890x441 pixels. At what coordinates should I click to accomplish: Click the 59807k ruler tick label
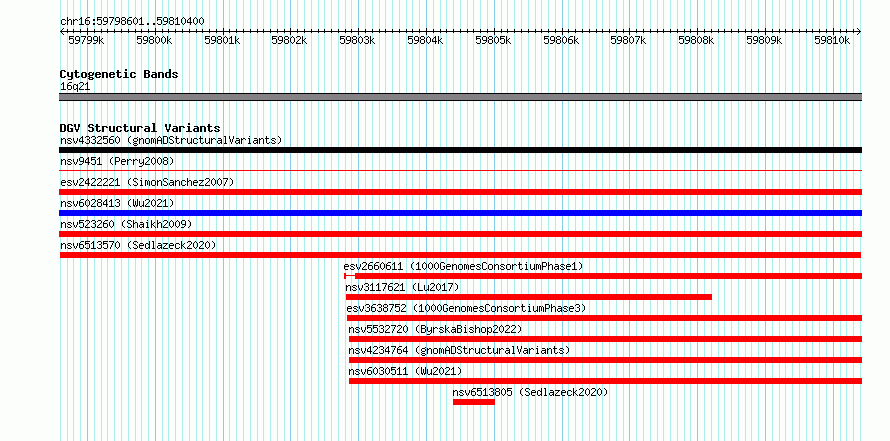(628, 40)
